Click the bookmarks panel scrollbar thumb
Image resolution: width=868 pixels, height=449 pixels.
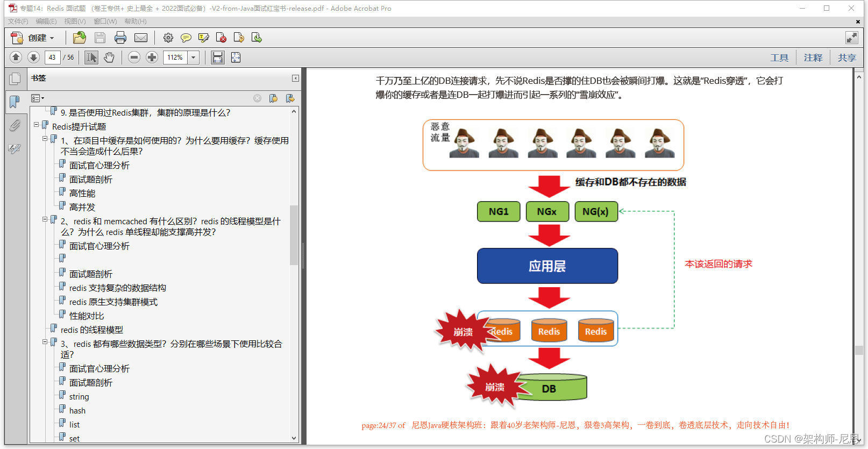(x=294, y=235)
